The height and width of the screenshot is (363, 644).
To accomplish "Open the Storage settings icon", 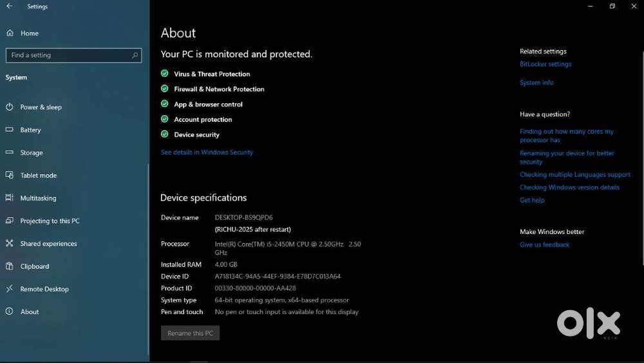I will 10,153.
